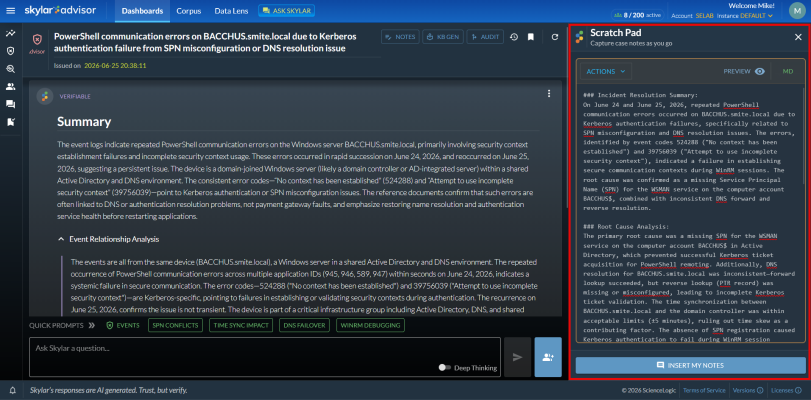Select WINRM DEBUGGING quick prompt
Screen dimensions: 811x400
[370, 325]
